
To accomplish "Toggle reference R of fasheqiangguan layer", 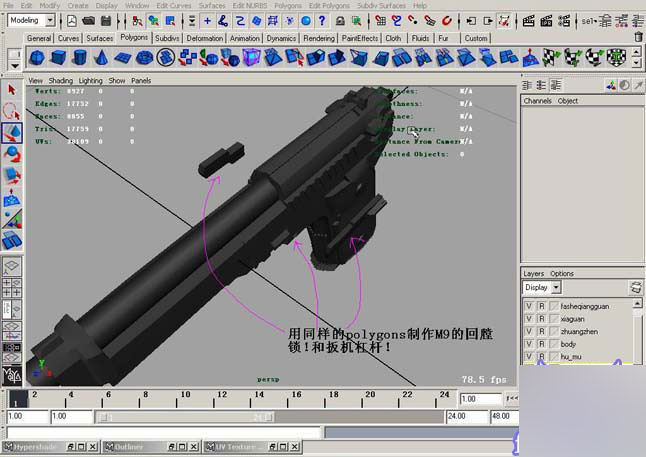I will (x=542, y=306).
